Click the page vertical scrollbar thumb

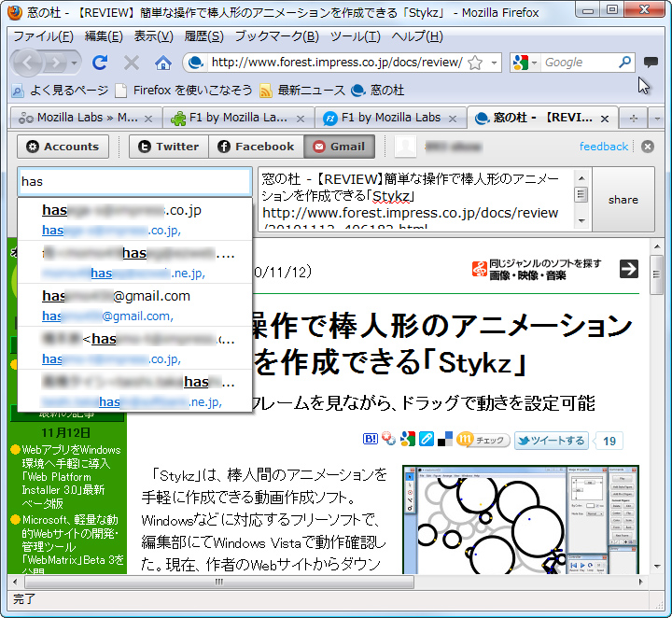click(x=656, y=274)
